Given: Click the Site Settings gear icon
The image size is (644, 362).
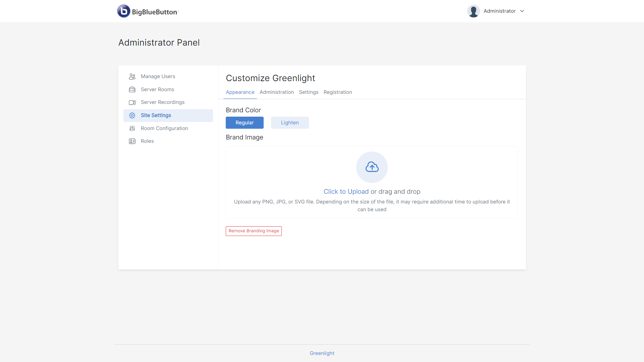Looking at the screenshot, I should [132, 115].
